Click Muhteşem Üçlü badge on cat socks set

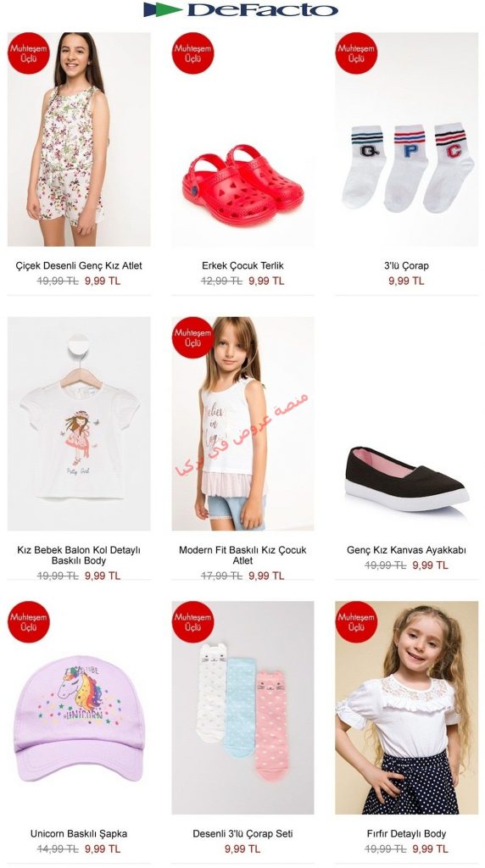coord(192,621)
